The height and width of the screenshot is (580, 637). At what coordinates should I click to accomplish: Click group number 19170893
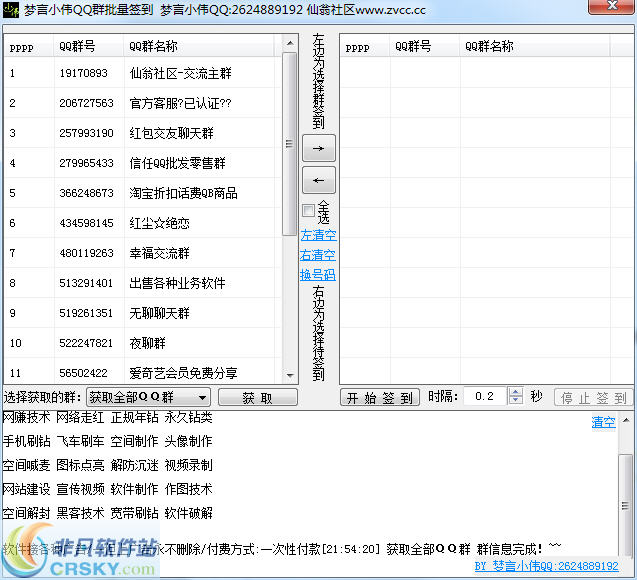83,73
